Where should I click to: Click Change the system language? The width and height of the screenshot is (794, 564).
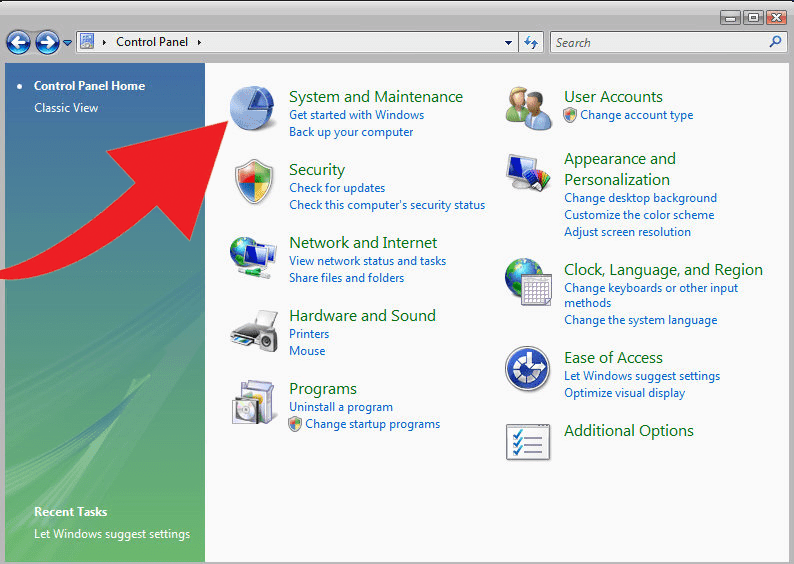pos(641,320)
